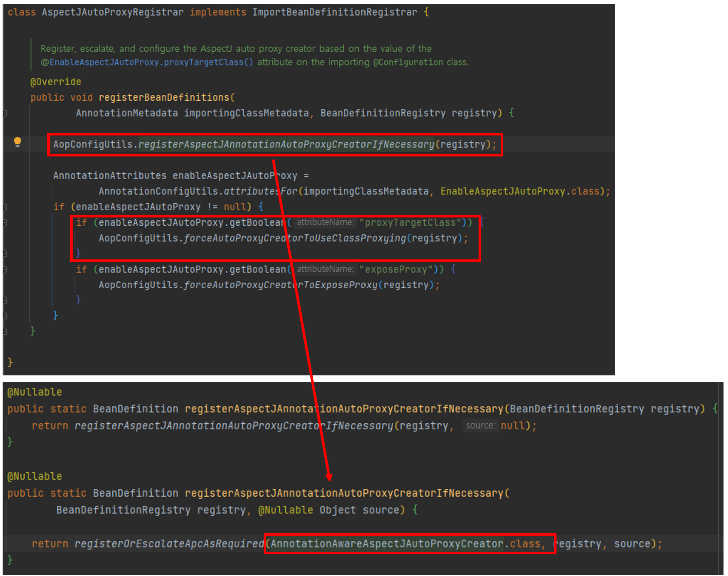Click ImportBeanDefinitionRegistrar interface name

tap(334, 12)
